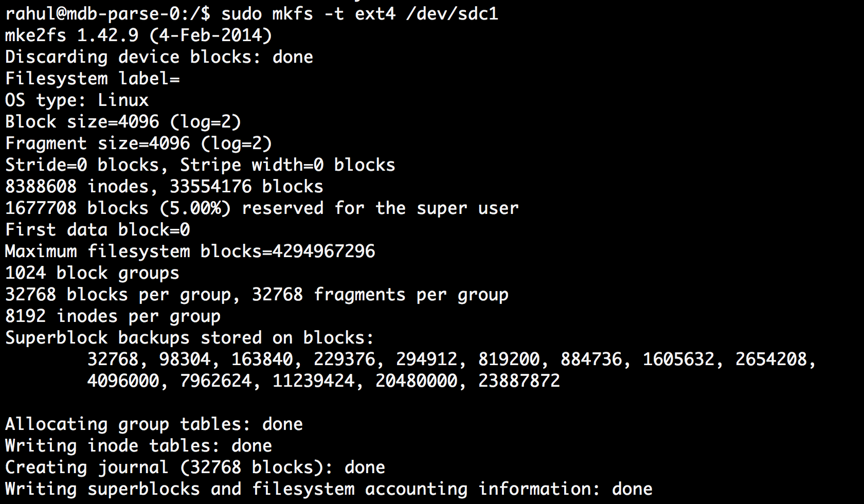Click the 'Writing inode tables: done' line

(138, 446)
